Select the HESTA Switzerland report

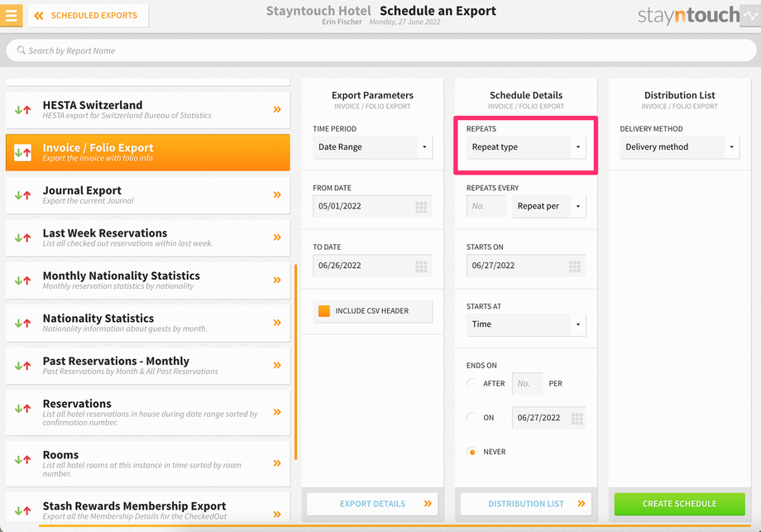point(148,110)
